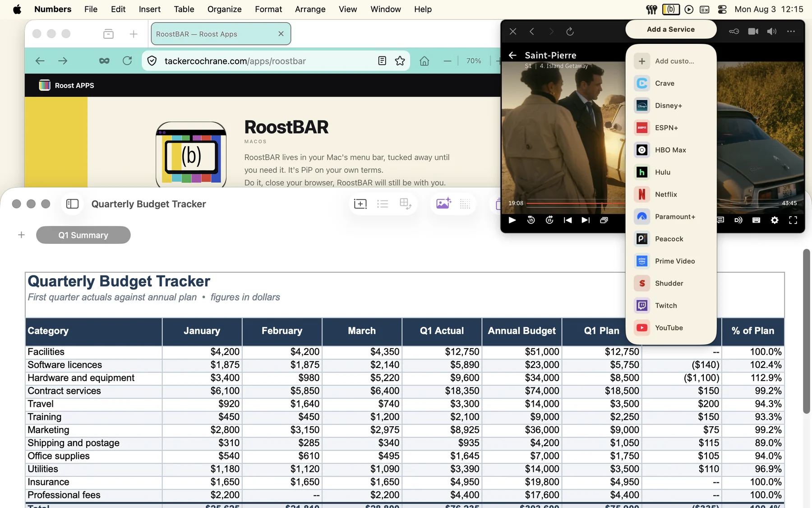Click the Add a Service button

click(x=671, y=29)
